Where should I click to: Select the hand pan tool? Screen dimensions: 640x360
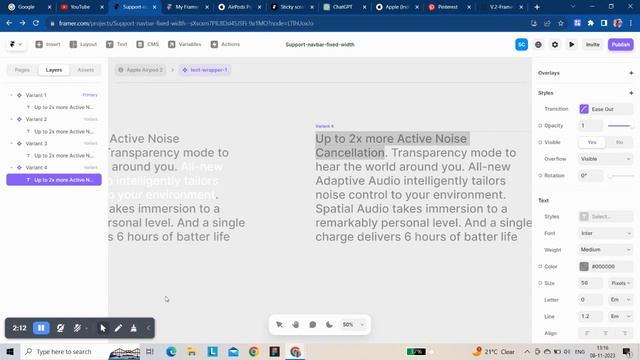(296, 325)
